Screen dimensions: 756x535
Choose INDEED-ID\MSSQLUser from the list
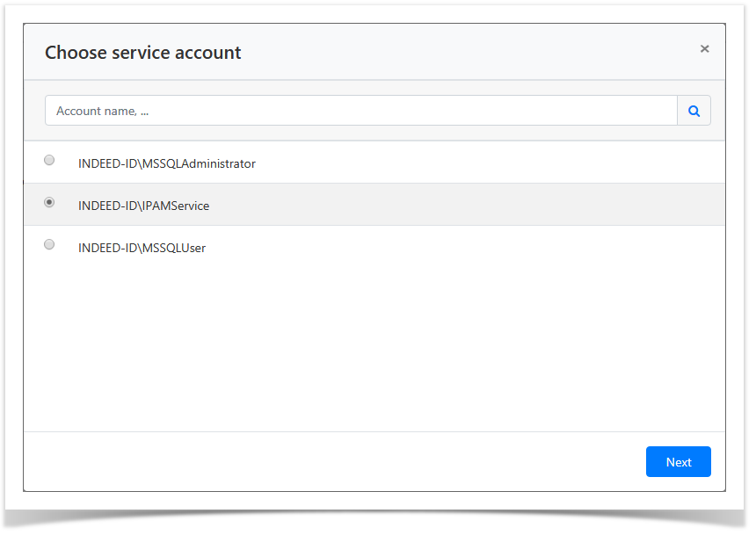click(x=142, y=248)
